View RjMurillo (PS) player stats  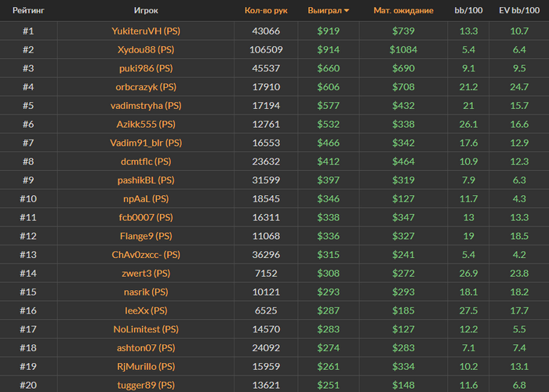point(146,366)
